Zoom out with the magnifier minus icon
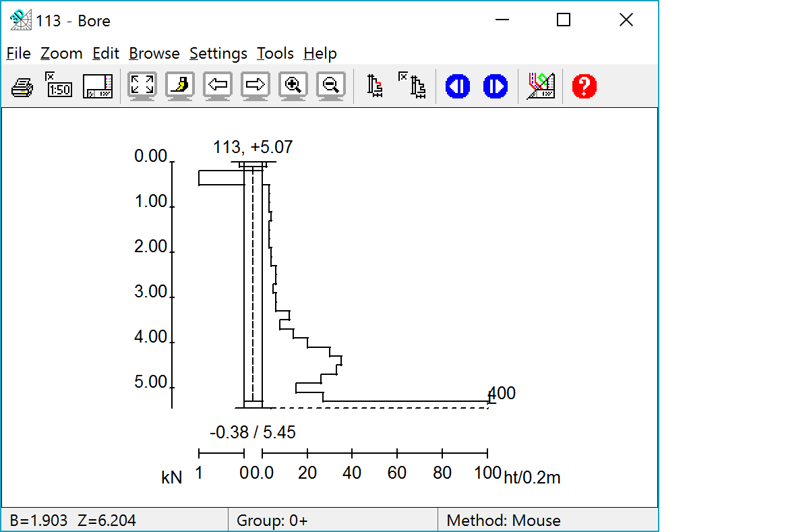809x532 pixels. [x=330, y=86]
